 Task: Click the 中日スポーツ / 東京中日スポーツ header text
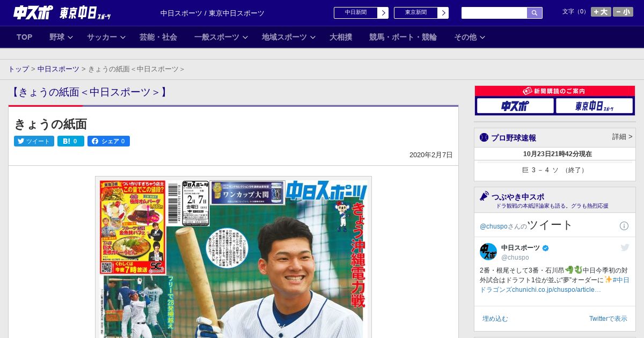(x=213, y=13)
